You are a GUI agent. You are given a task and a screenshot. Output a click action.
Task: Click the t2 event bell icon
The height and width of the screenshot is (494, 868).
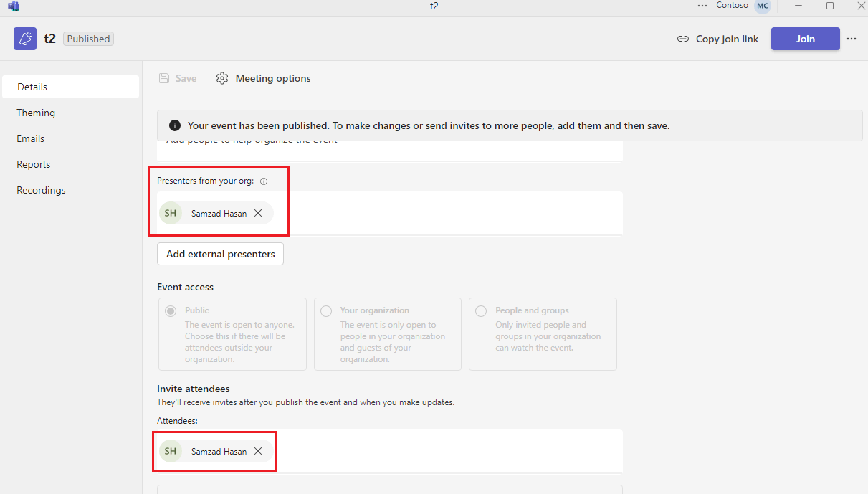pos(24,38)
